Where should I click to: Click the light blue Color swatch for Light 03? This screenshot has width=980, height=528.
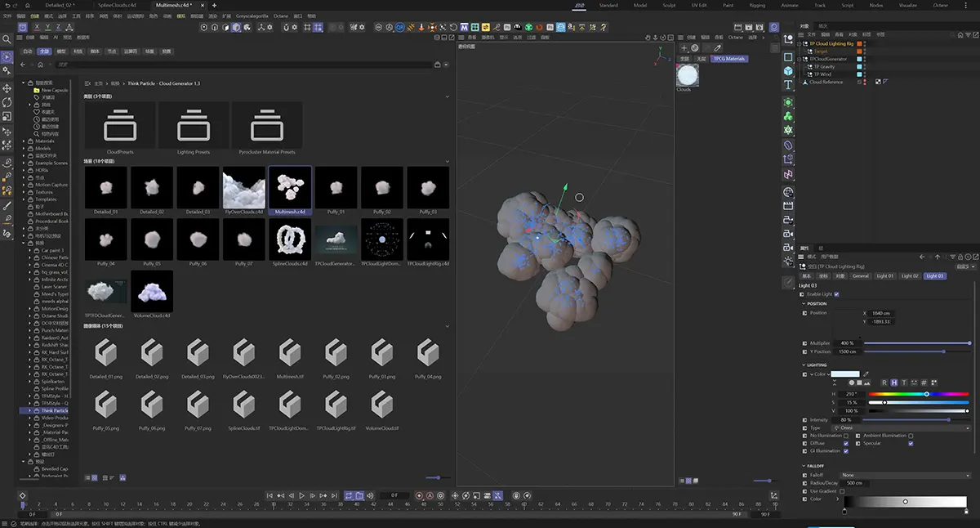[x=846, y=372]
